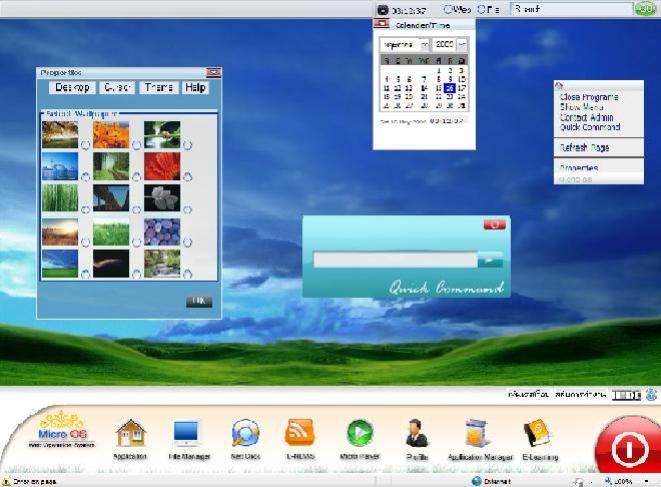This screenshot has width=661, height=487.
Task: Select the Web radio button in the top bar
Action: [447, 9]
